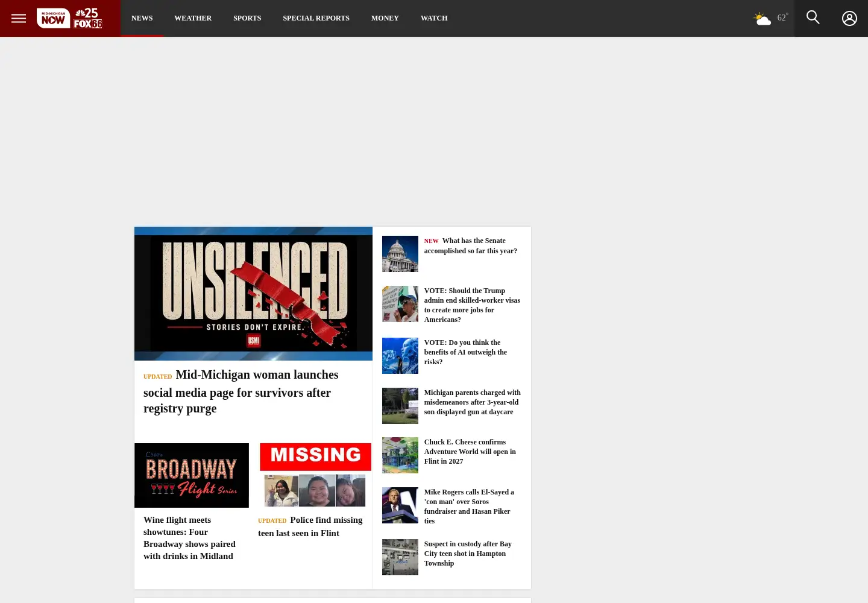Image resolution: width=868 pixels, height=603 pixels.
Task: Click the NEW tag on Senate story
Action: 431,241
